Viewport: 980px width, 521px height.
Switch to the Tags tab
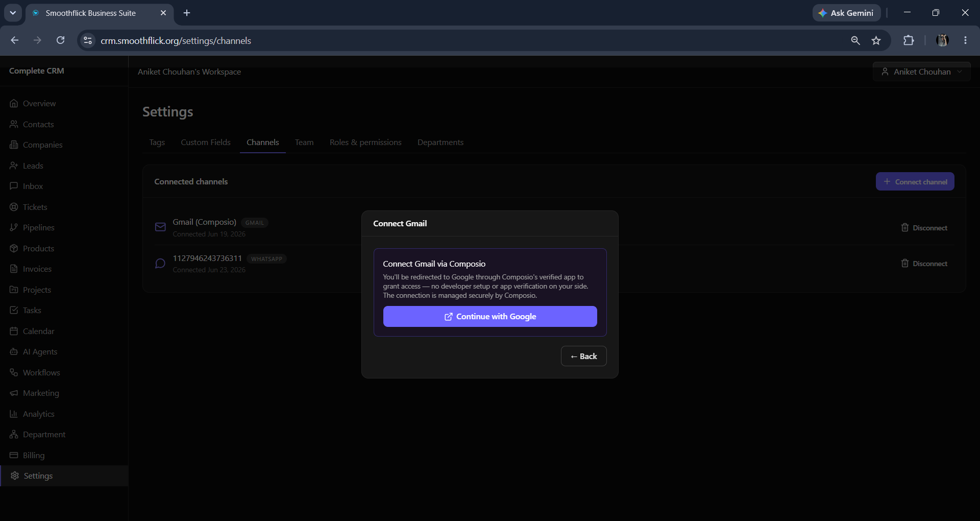coord(157,143)
